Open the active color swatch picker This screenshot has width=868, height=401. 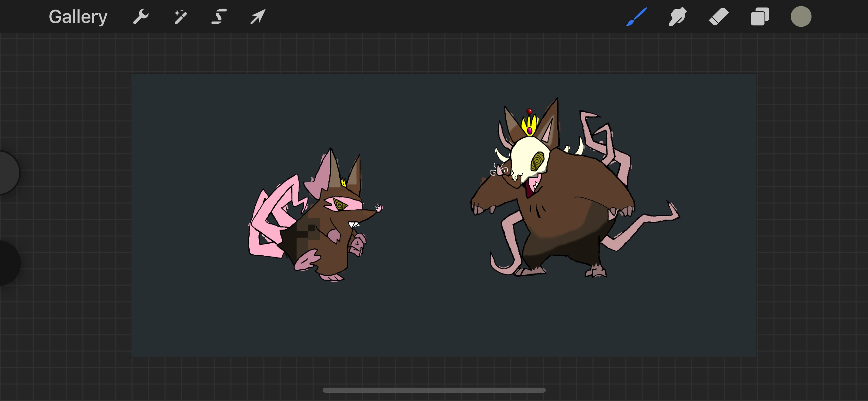801,16
